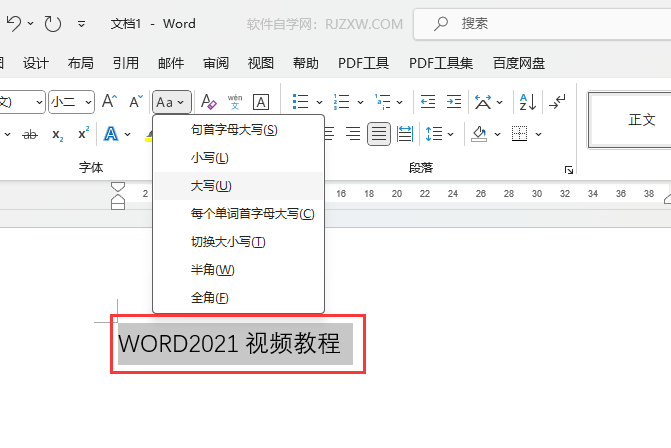Open the Multilevel List dropdown arrow
The height and width of the screenshot is (448, 671).
pyautogui.click(x=400, y=102)
